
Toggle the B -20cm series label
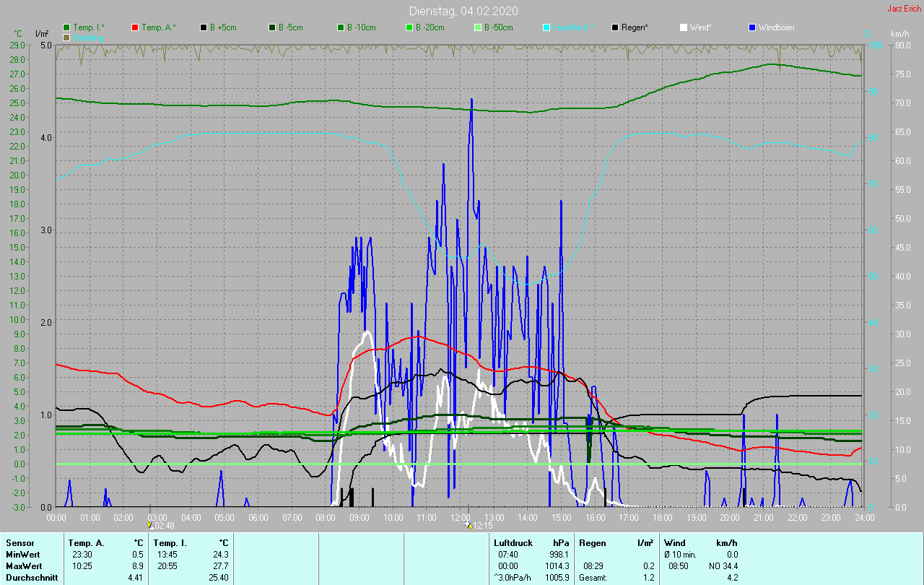click(x=430, y=27)
